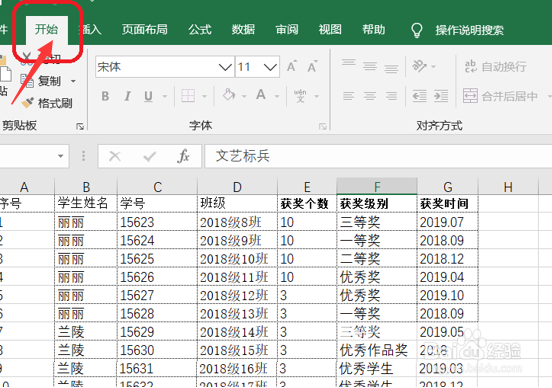The image size is (552, 388).
Task: Click the Insert Function fx icon
Action: (183, 156)
